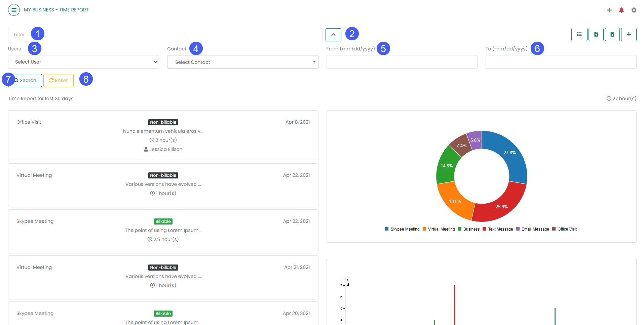Image resolution: width=644 pixels, height=325 pixels.
Task: Open the Select Contact dropdown
Action: [x=242, y=62]
